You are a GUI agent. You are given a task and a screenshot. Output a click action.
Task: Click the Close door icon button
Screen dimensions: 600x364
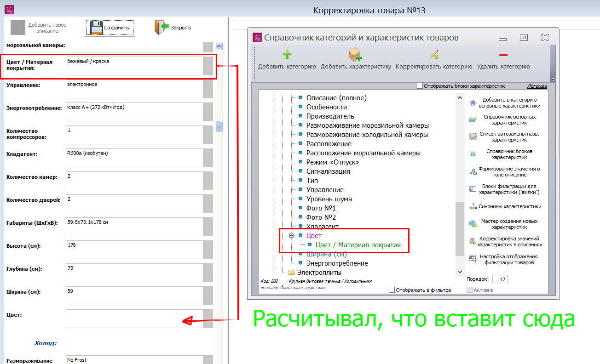[x=173, y=28]
